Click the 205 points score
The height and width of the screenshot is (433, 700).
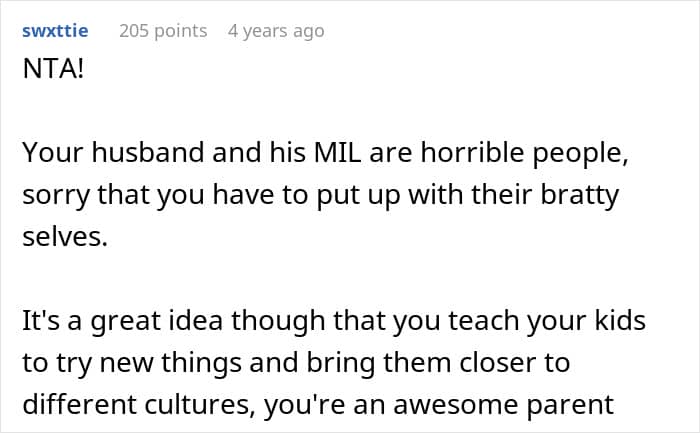pos(163,31)
